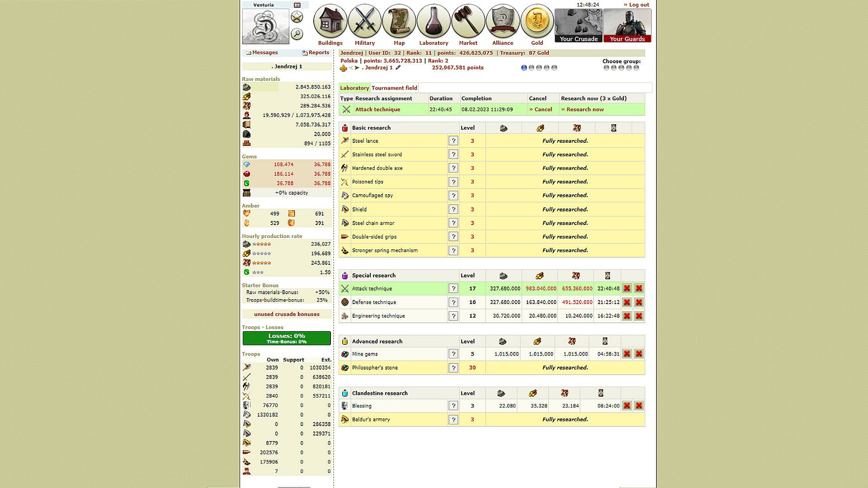Image resolution: width=868 pixels, height=488 pixels.
Task: Open the Alliance shield icon
Action: [x=502, y=21]
